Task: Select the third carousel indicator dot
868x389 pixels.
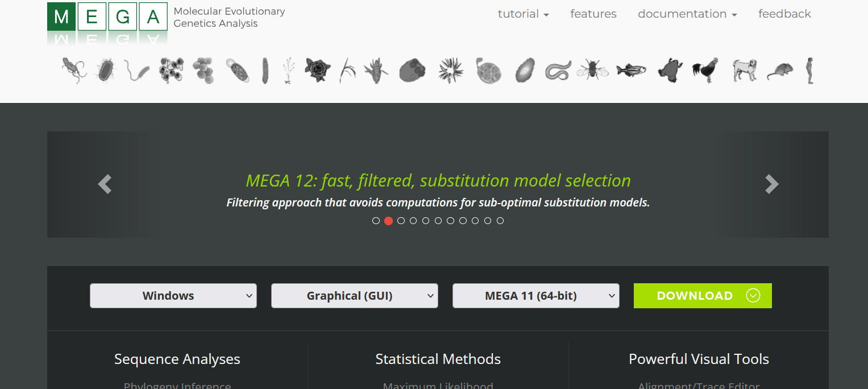Action: point(401,221)
